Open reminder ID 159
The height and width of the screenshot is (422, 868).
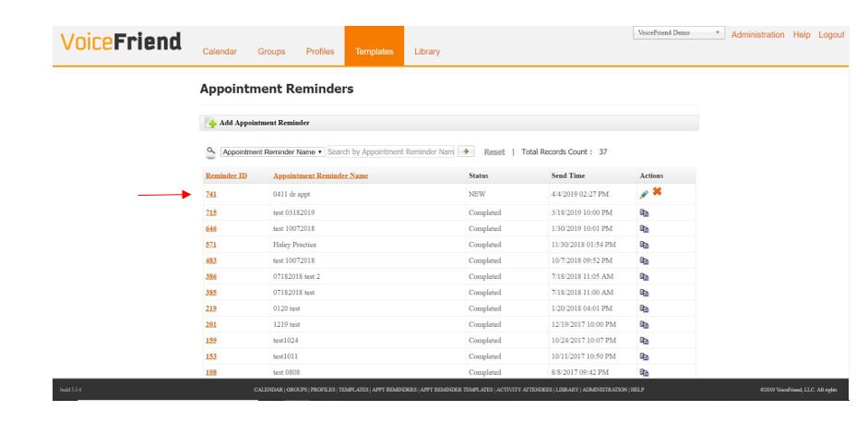[211, 341]
